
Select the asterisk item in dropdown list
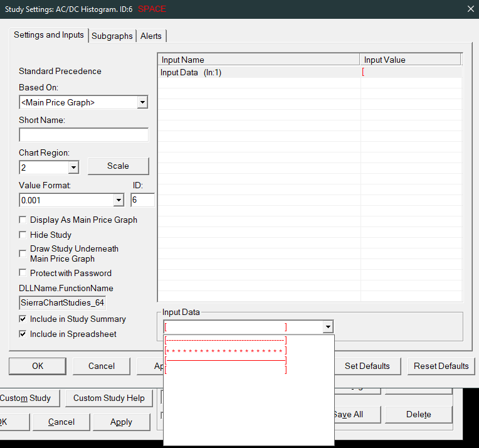point(225,351)
